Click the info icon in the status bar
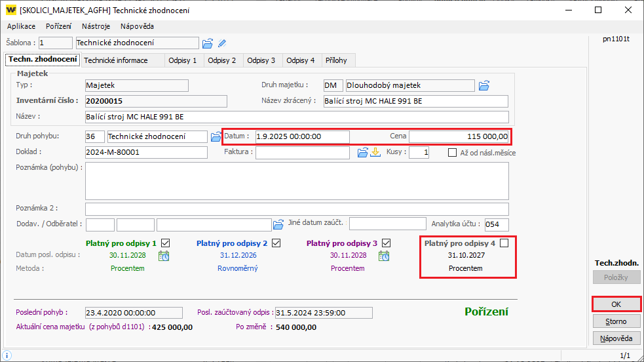This screenshot has height=362, width=644. pyautogui.click(x=7, y=355)
